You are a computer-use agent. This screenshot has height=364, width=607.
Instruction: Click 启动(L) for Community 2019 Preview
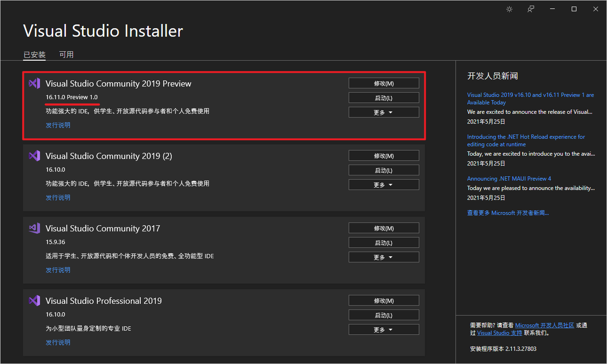383,98
